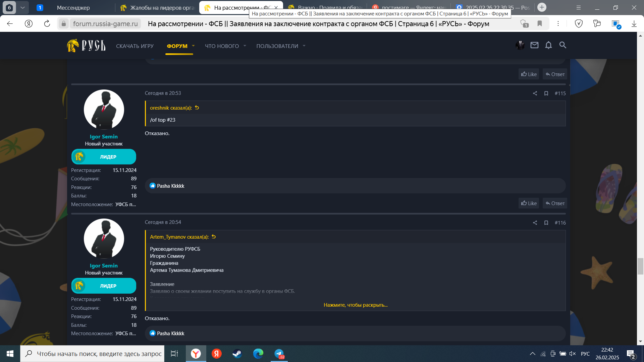Expand the ЧТО НОВОГО dropdown arrow

click(x=245, y=46)
